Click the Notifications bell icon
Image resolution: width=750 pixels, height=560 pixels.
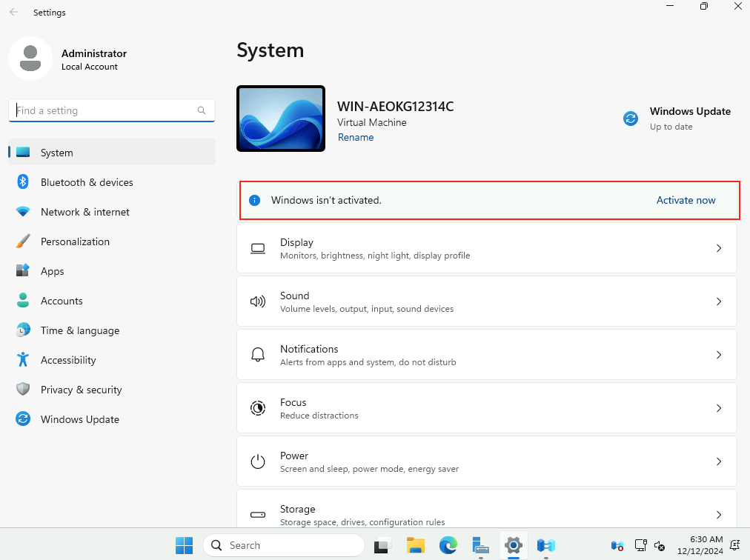(258, 355)
